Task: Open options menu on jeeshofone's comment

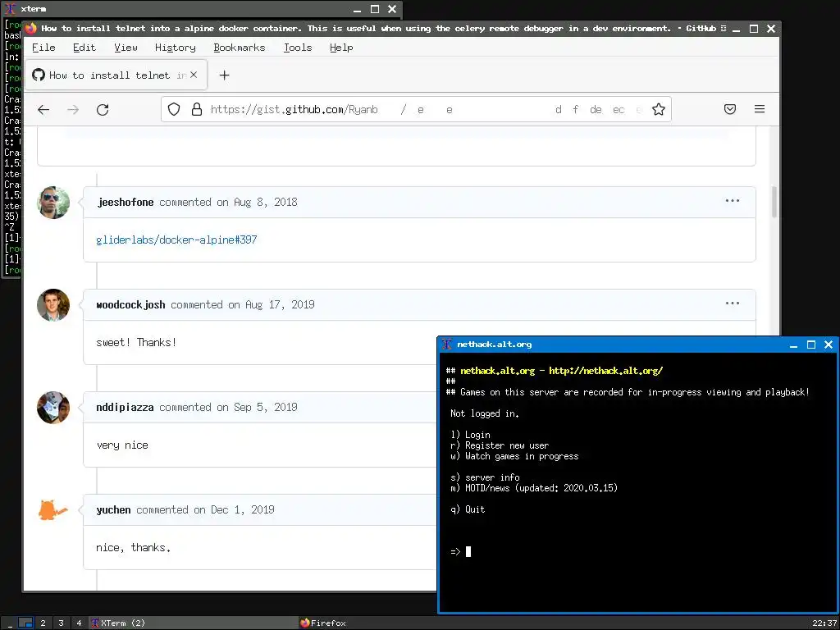Action: [733, 201]
